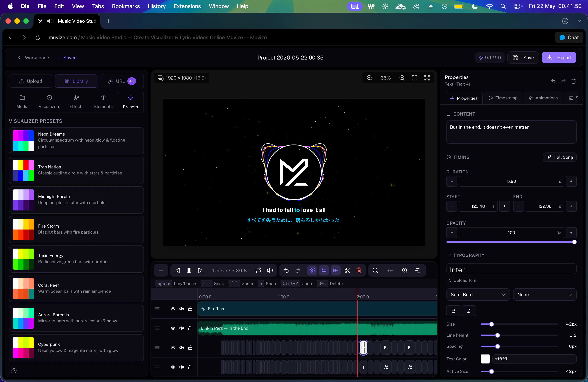Viewport: 588px width, 382px height.
Task: Switch to Timestamp properties tab
Action: coord(503,98)
